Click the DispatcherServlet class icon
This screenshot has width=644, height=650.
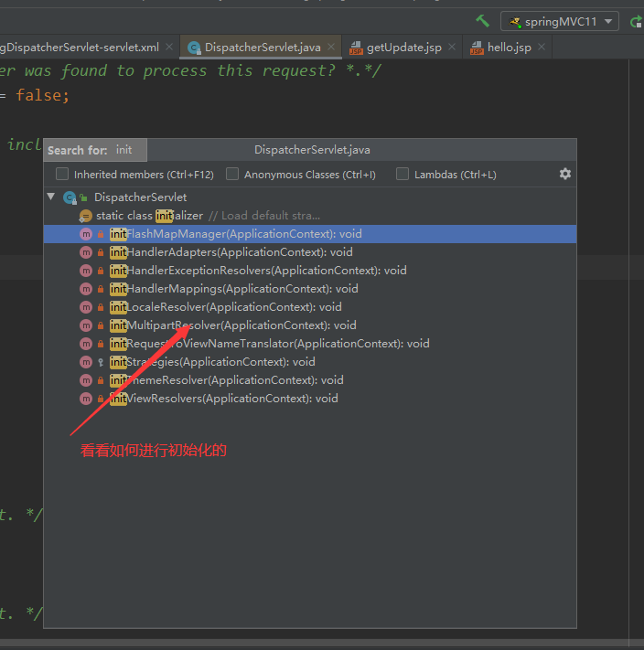pyautogui.click(x=70, y=197)
